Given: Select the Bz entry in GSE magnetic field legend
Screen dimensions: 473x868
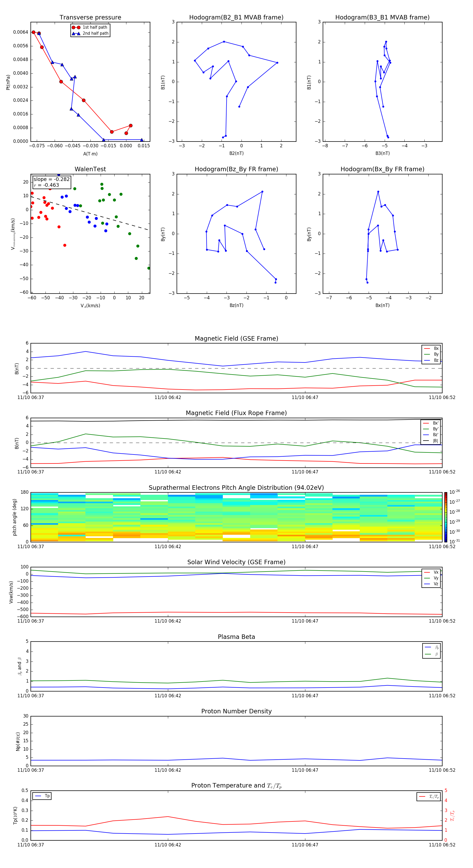Looking at the screenshot, I should point(431,360).
